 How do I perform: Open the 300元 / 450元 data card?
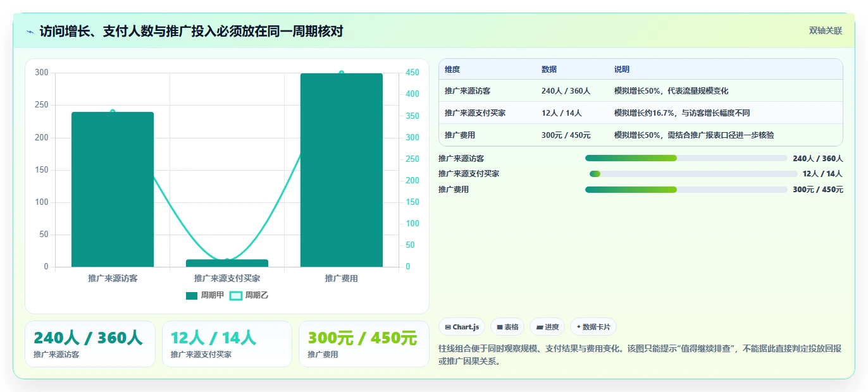[x=364, y=344]
